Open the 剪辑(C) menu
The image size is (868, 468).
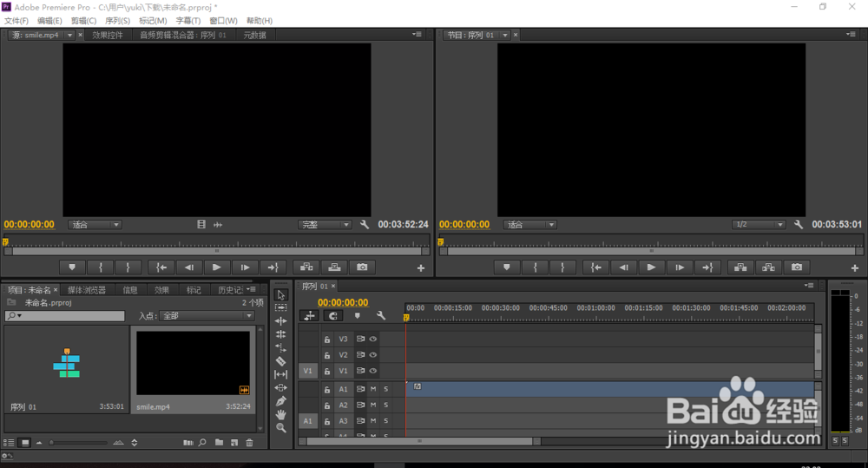coord(83,21)
